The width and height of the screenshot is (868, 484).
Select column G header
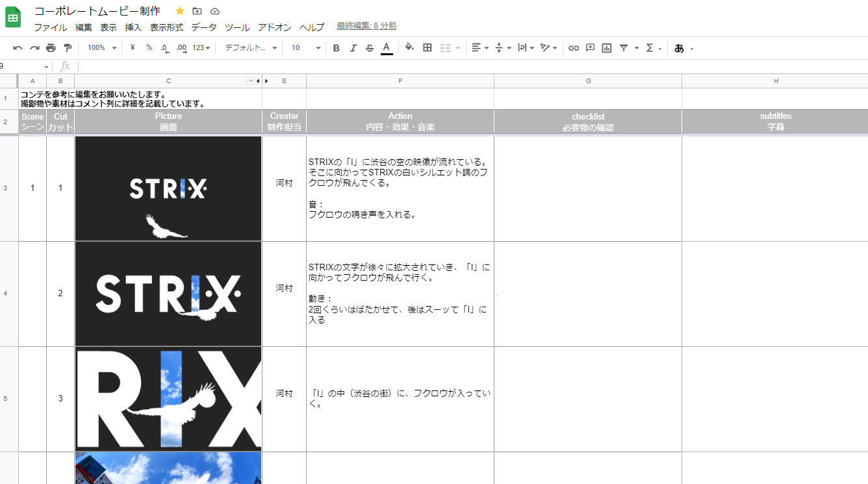click(588, 81)
